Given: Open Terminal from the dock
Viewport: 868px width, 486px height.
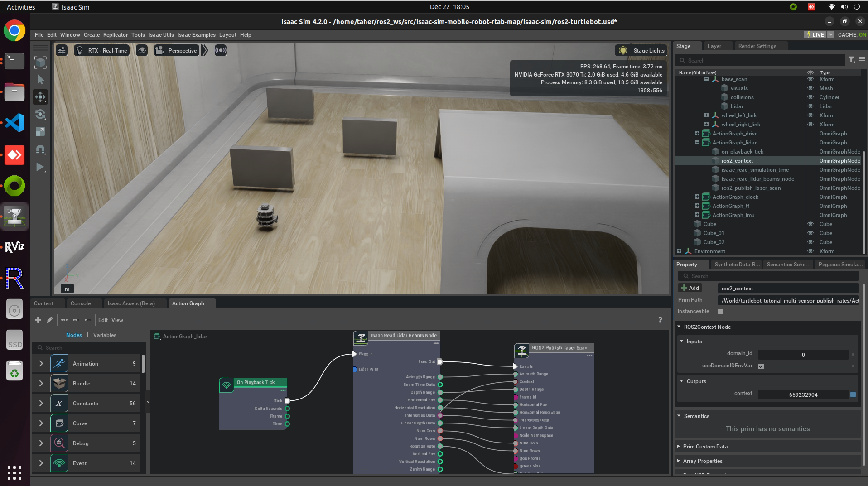Looking at the screenshot, I should [14, 61].
